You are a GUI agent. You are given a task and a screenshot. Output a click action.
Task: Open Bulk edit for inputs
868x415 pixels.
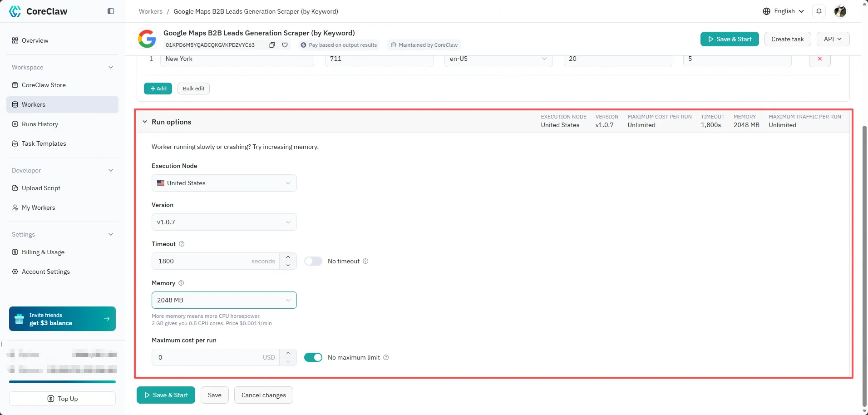[x=193, y=89]
